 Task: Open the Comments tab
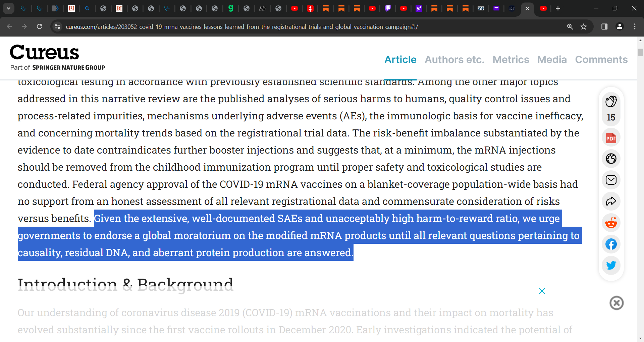click(601, 59)
